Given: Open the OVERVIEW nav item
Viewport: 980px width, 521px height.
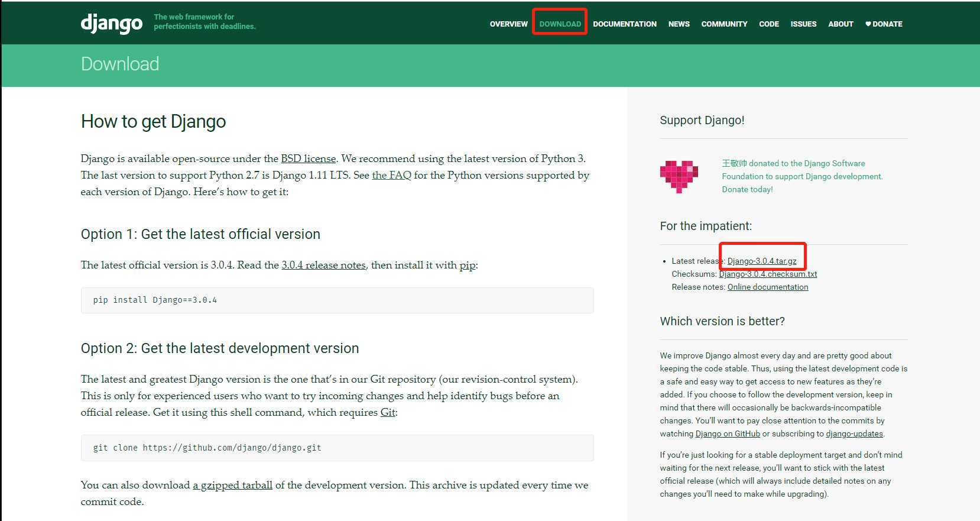Looking at the screenshot, I should pos(508,24).
